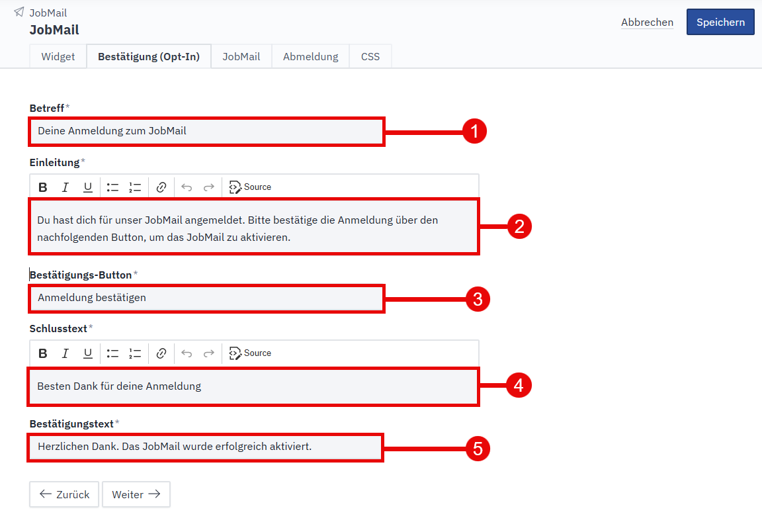
Task: Open the CSS tab
Action: (370, 56)
